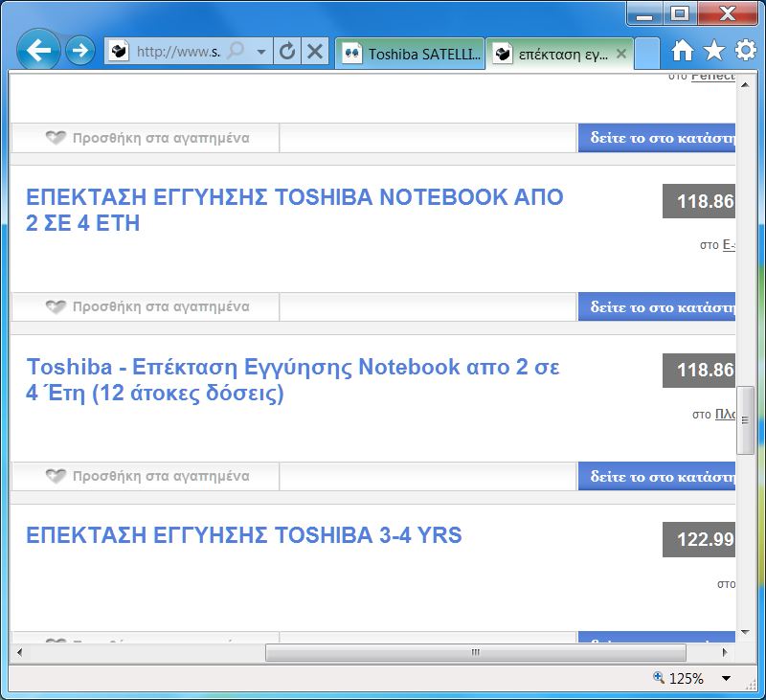Click second 118.86 price of 12 δόσεις listing
The width and height of the screenshot is (766, 700).
pos(699,371)
